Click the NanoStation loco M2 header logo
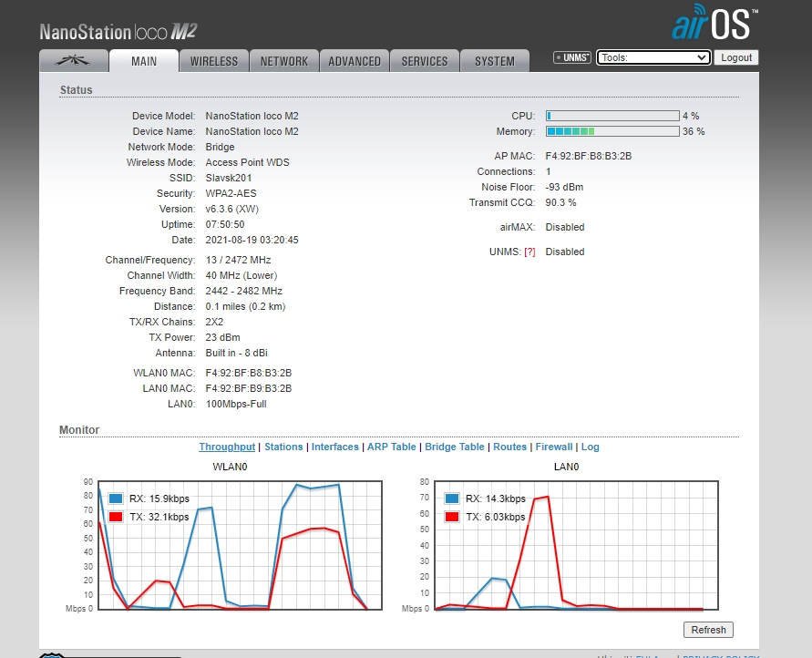Screen dimensions: 812x658 coord(118,32)
